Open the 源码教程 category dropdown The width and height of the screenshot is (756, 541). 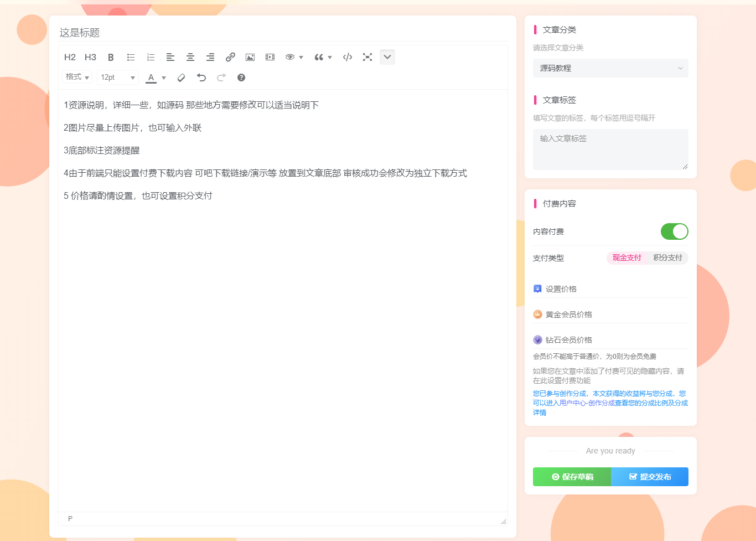[x=610, y=68]
